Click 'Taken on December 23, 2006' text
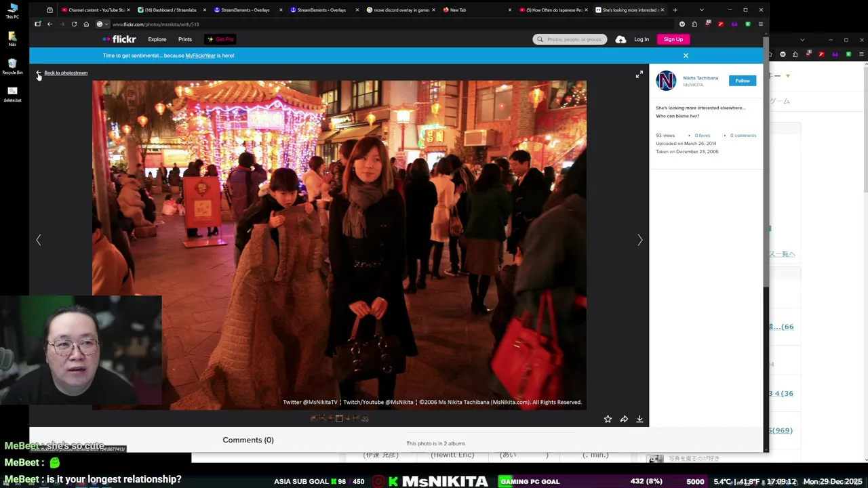The height and width of the screenshot is (488, 868). coord(687,152)
